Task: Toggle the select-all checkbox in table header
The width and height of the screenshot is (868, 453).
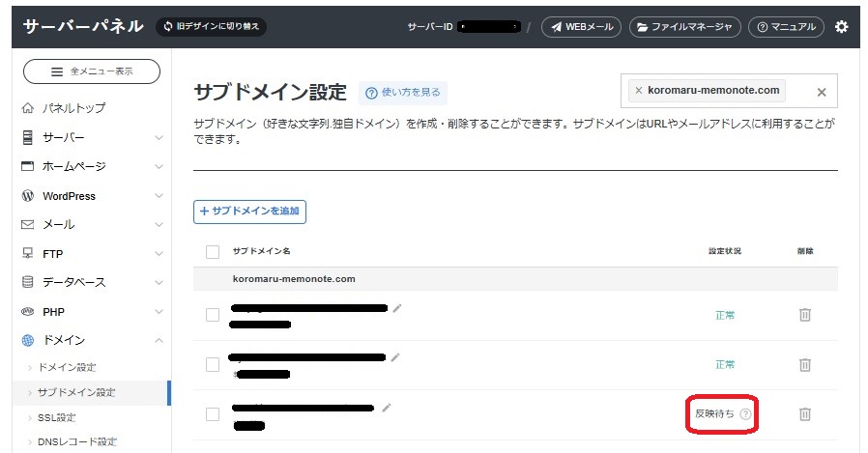Action: (x=213, y=251)
